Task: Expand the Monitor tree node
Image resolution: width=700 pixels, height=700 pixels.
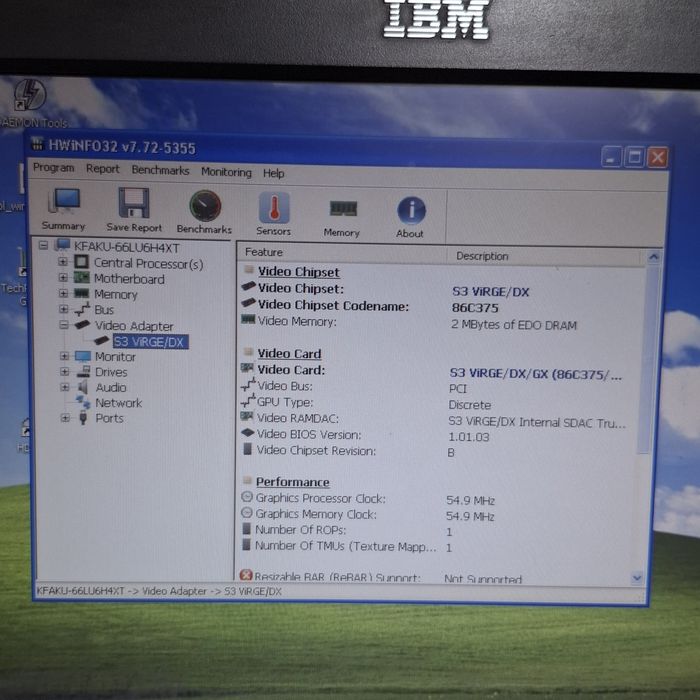Action: click(x=64, y=356)
